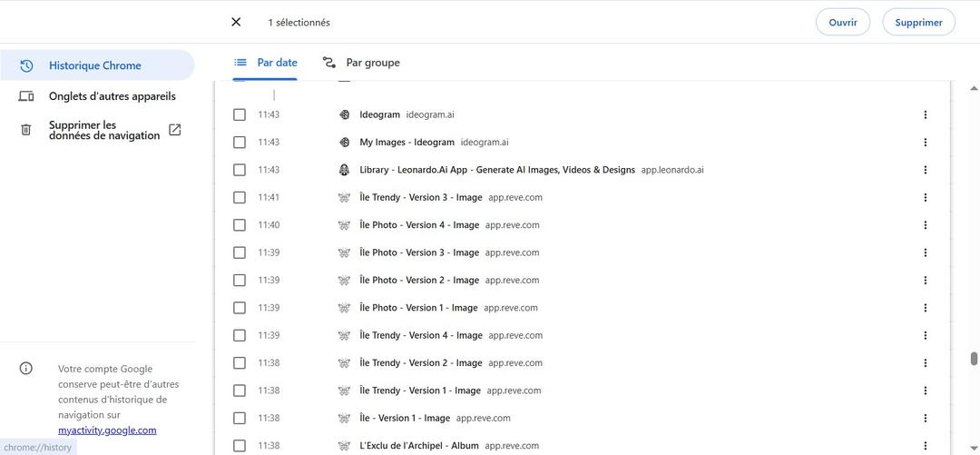Click the Leonardo.Ai Library favicon
Viewport: 980px width, 455px height.
(344, 170)
